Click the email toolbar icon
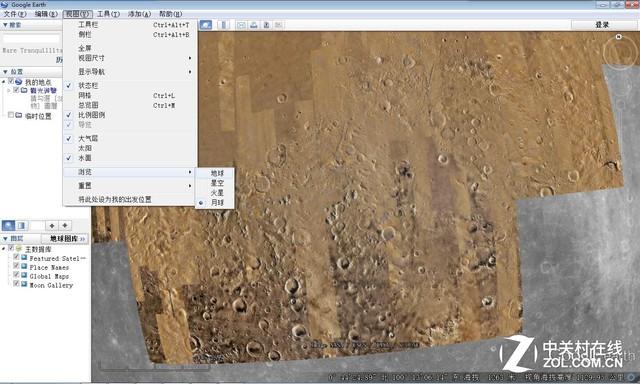 (x=241, y=25)
